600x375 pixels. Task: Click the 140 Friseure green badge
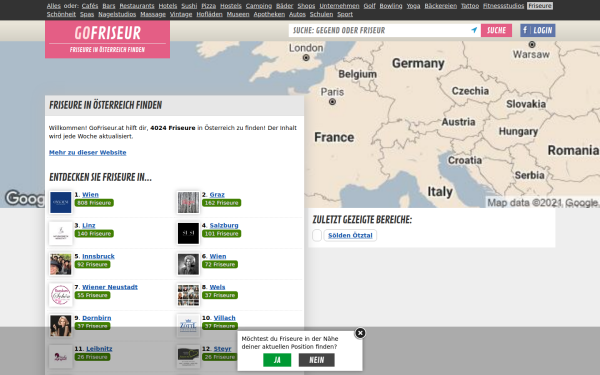94,233
